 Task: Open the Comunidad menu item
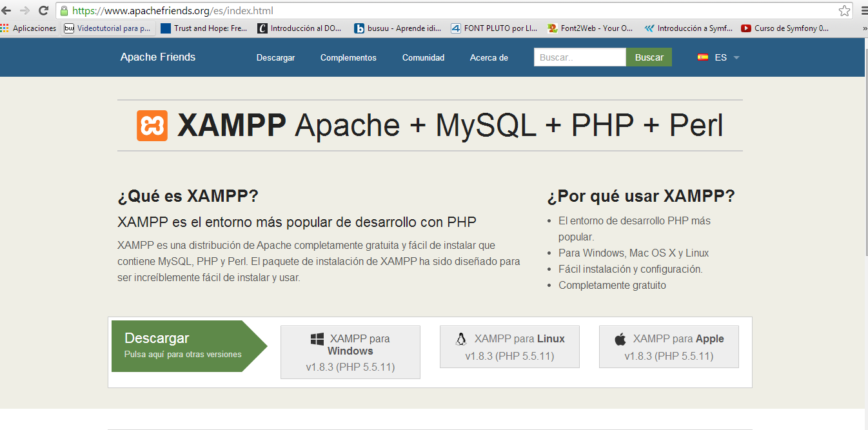(423, 57)
